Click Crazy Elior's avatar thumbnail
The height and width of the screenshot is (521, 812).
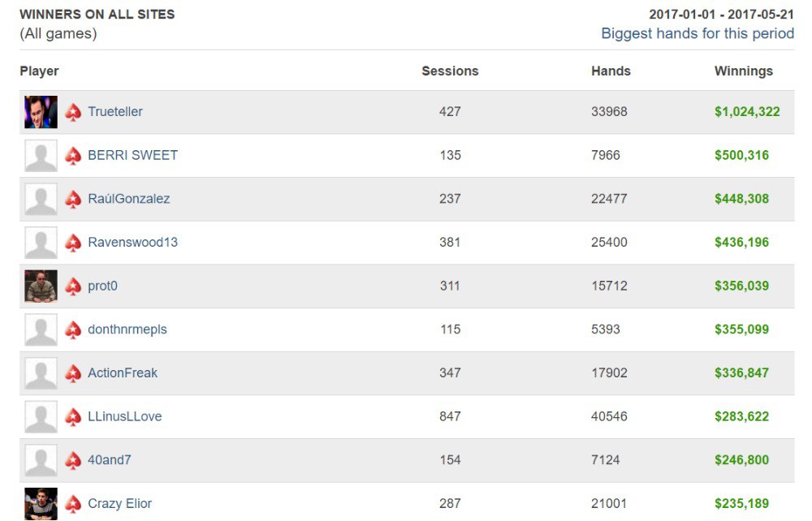41,503
